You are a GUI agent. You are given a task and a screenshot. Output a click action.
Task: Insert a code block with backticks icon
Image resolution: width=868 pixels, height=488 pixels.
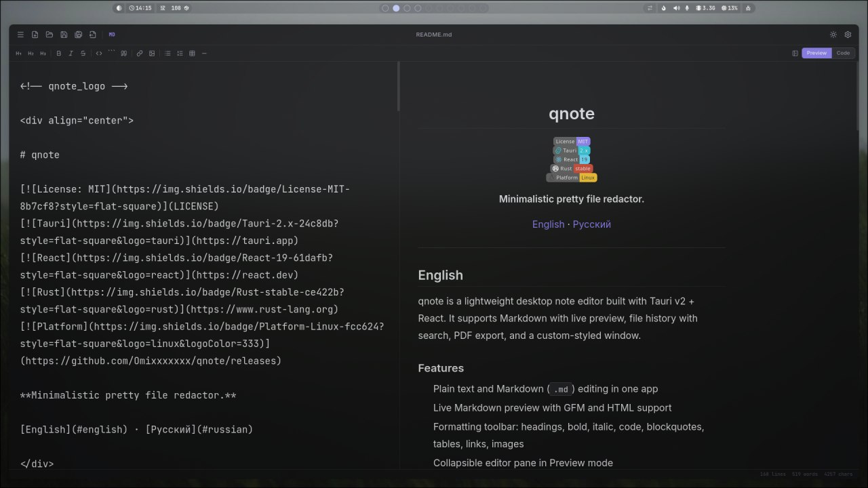[111, 53]
